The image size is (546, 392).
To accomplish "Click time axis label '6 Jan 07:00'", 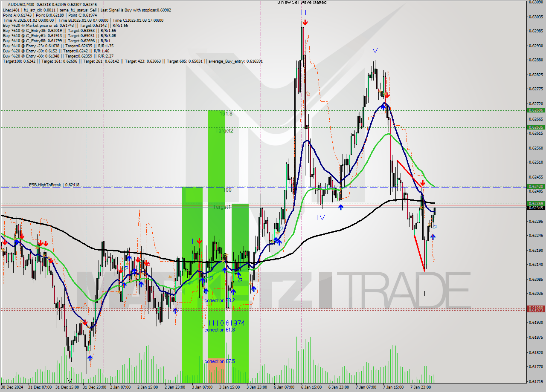I will [x=284, y=387].
